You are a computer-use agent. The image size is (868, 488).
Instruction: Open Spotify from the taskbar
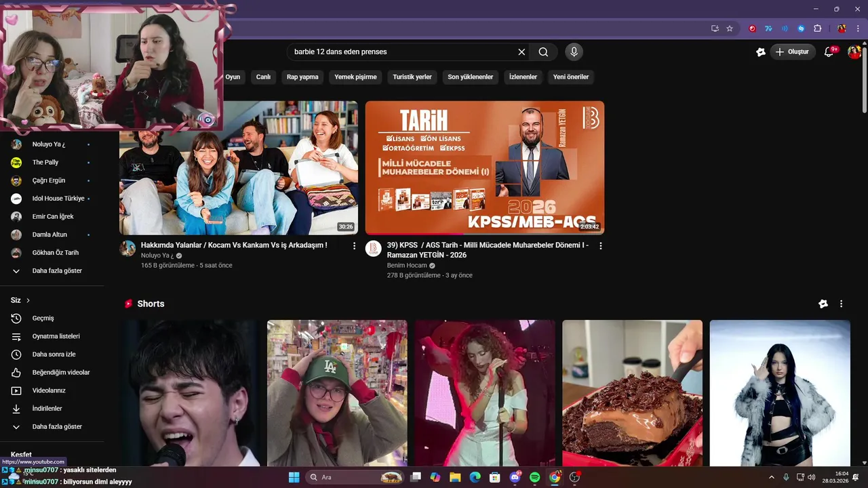tap(534, 477)
